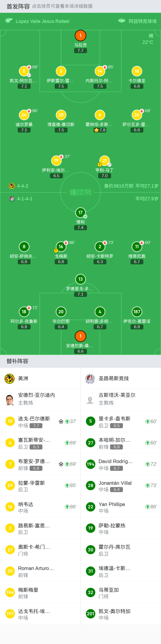The height and width of the screenshot is (644, 161).
Task: Select goalkeeper 马拉贡 number 1 badge
Action: (x=80, y=35)
